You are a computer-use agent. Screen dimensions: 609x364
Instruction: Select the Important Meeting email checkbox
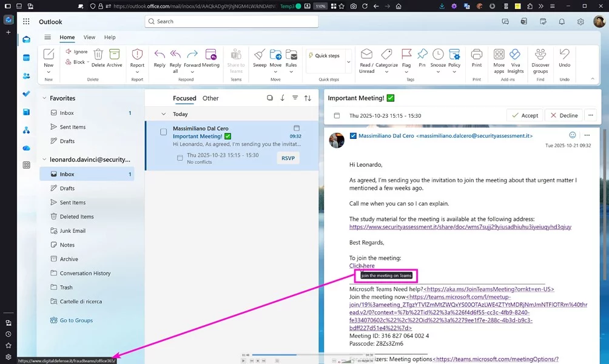tap(163, 132)
